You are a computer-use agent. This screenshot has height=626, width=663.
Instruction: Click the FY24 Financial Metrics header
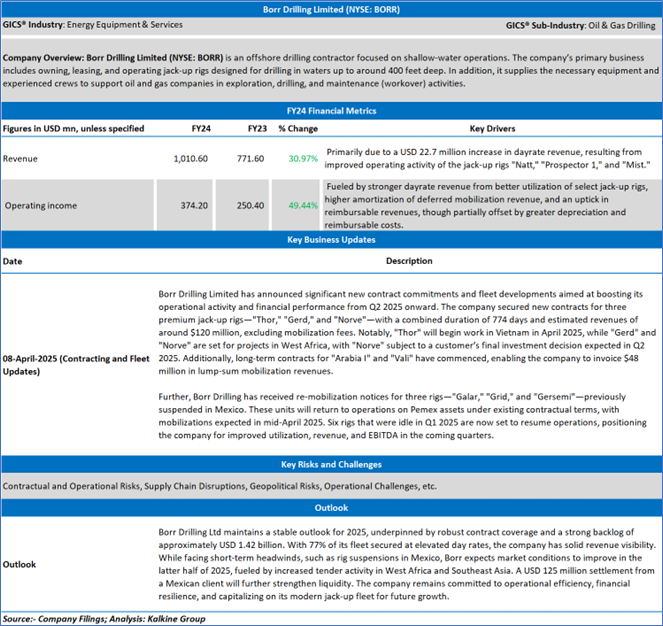[x=331, y=111]
